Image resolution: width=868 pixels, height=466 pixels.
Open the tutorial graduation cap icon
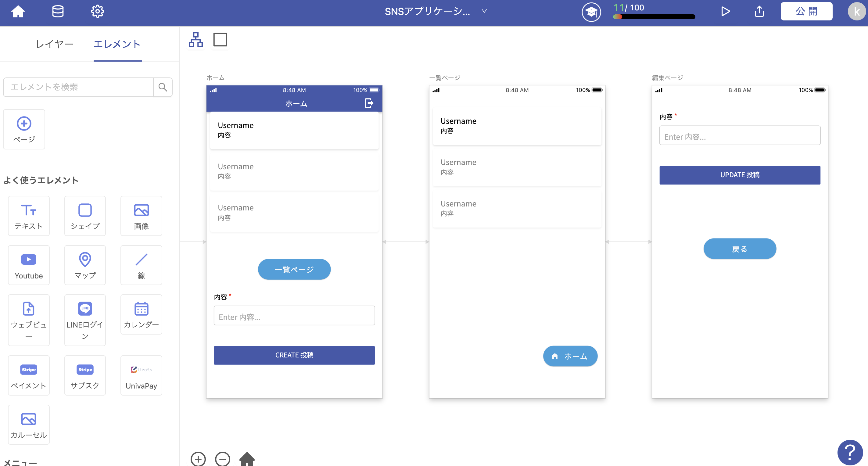pos(591,12)
